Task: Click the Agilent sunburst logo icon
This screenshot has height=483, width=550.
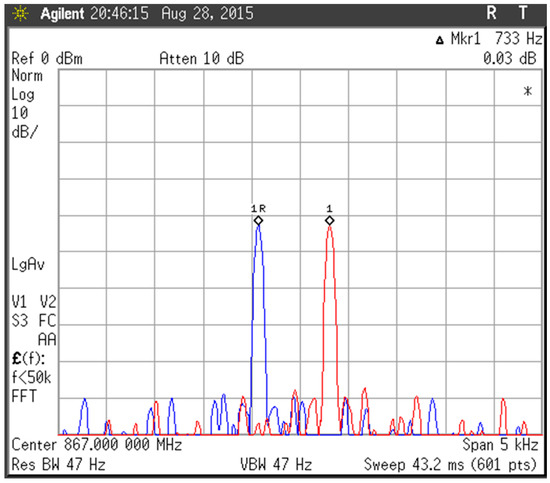Action: coord(20,14)
